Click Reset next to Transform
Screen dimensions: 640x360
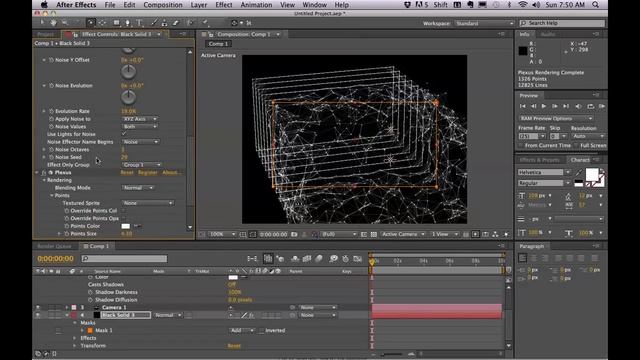coord(234,346)
